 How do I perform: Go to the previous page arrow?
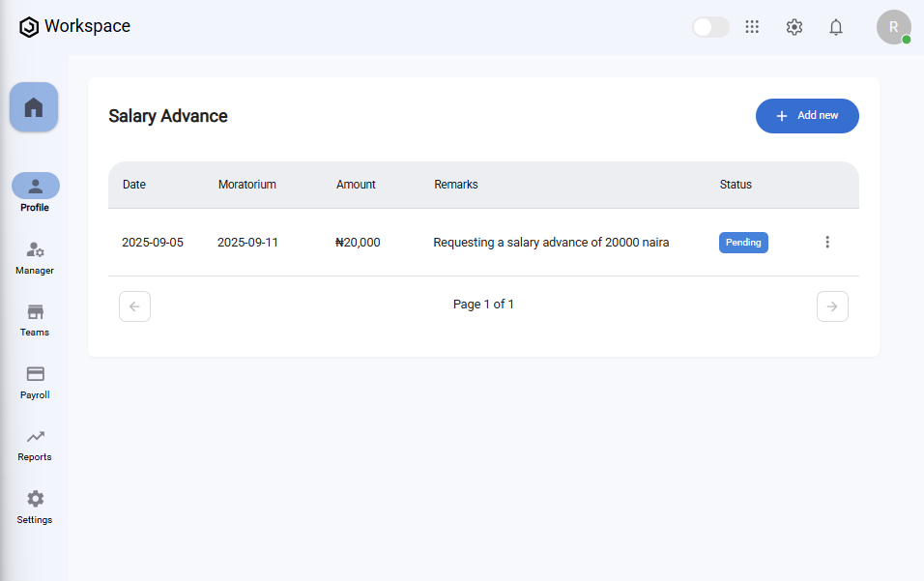134,306
